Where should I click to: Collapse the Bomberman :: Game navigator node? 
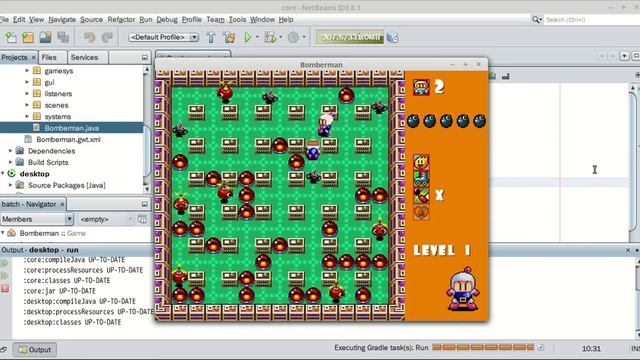pyautogui.click(x=3, y=233)
